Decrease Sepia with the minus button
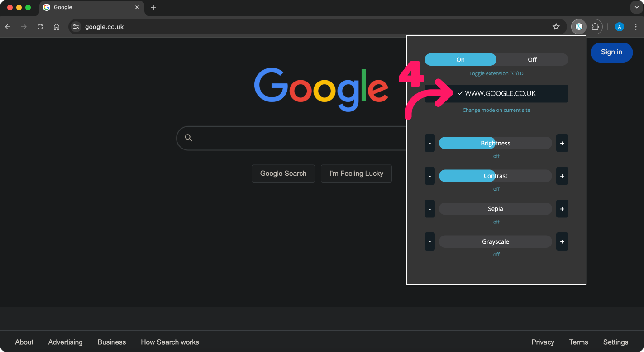 429,209
